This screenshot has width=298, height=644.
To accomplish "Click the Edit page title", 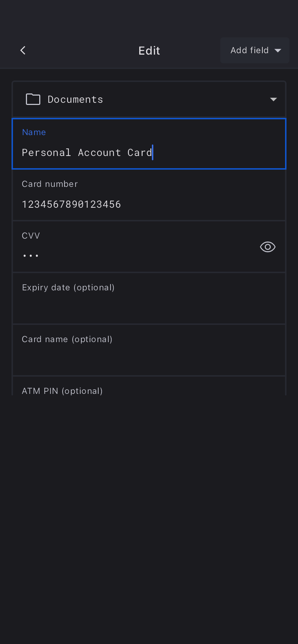I will (149, 51).
